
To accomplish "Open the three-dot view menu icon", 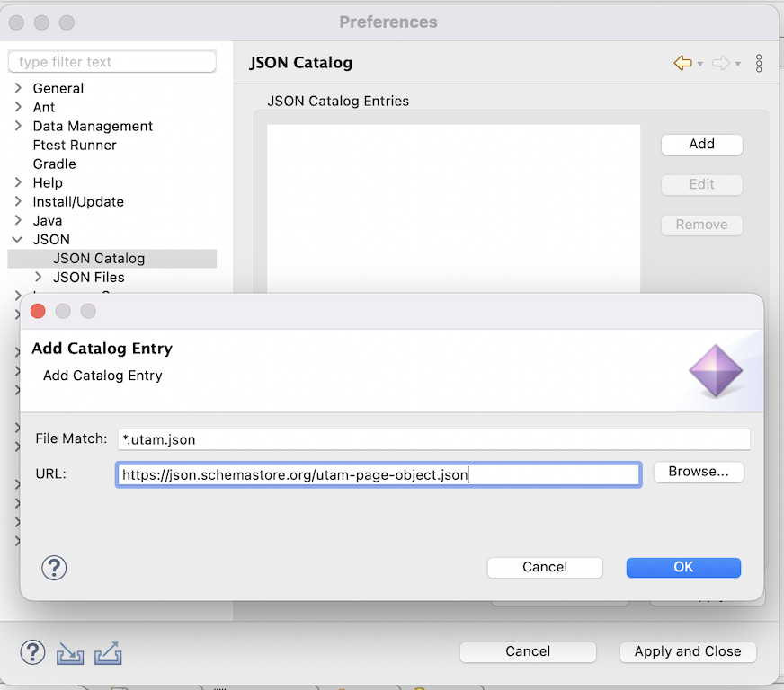I will 759,63.
